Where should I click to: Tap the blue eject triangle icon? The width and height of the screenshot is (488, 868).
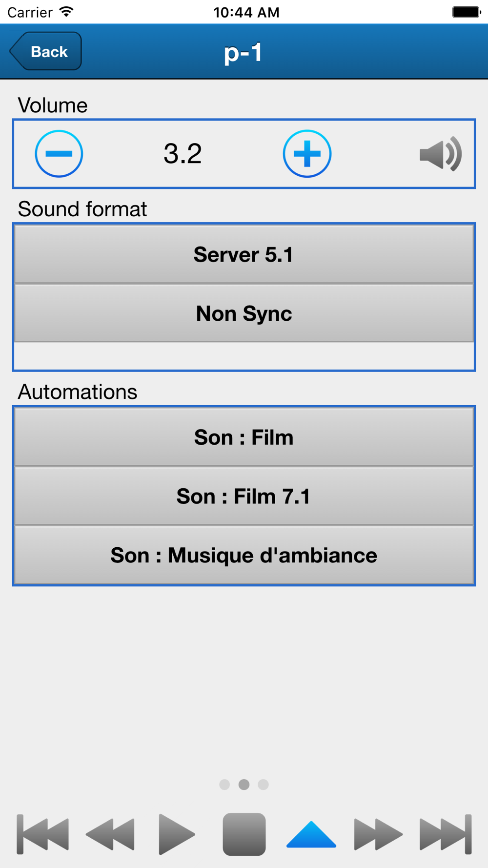click(x=311, y=834)
